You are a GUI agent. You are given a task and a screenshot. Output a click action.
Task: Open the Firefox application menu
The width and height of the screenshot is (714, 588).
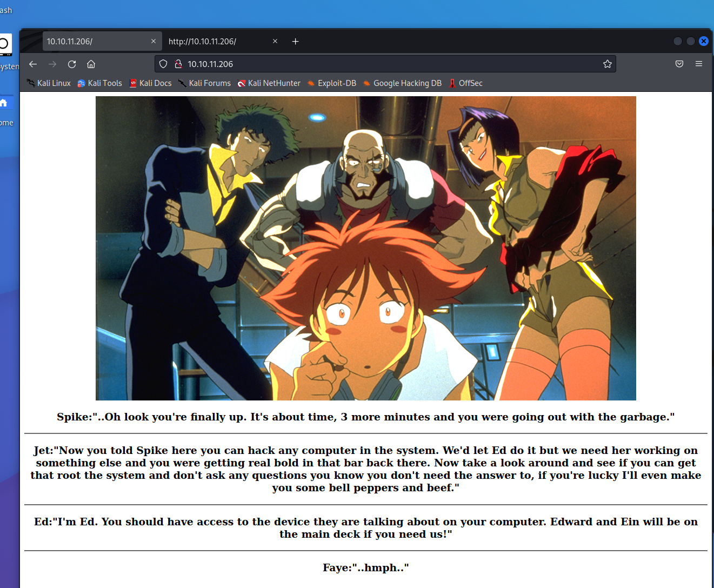pos(699,64)
